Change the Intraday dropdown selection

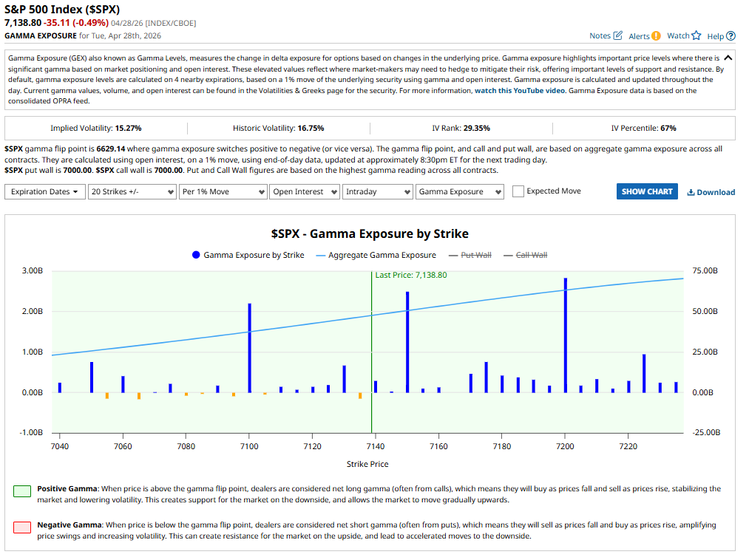click(377, 191)
